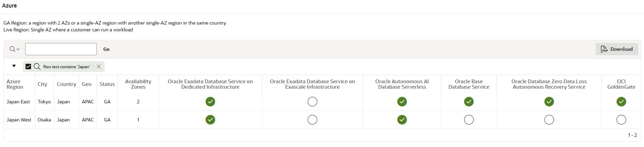Screen dimensions: 644x147
Task: Click Japan East Exascale Infrastructure empty circle
Action: point(312,102)
